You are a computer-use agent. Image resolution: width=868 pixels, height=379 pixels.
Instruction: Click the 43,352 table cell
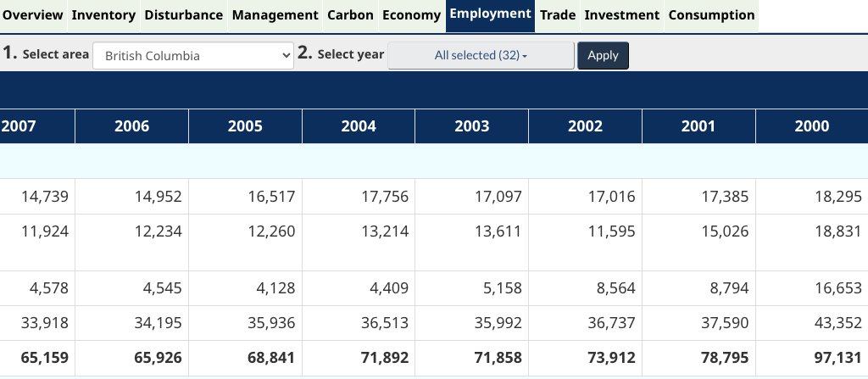(x=811, y=323)
